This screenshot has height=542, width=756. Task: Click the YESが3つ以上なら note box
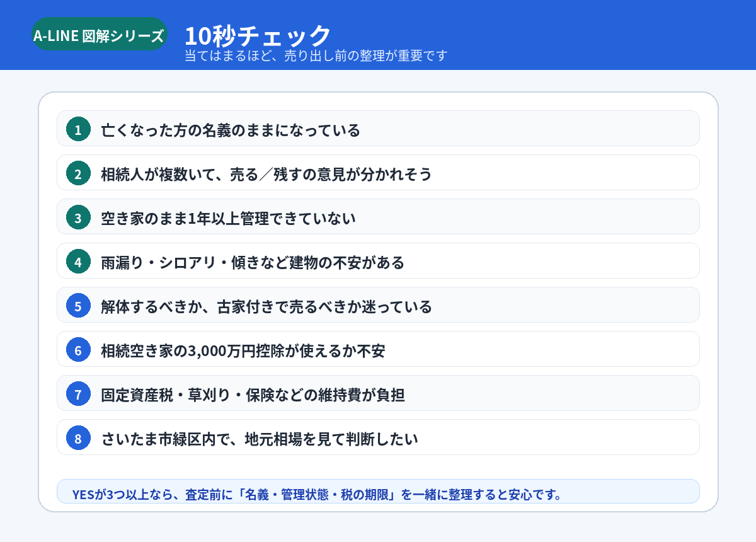pos(378,492)
